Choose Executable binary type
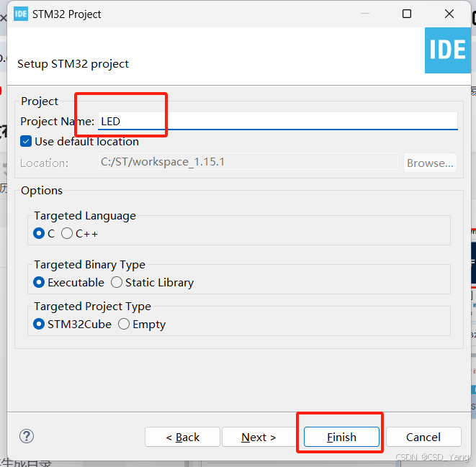This screenshot has height=467, width=476. (x=39, y=282)
